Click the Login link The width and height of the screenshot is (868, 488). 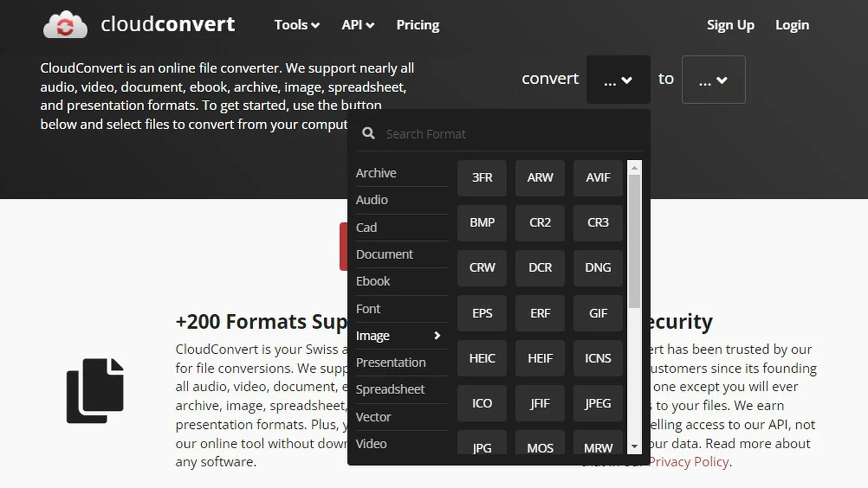point(792,25)
